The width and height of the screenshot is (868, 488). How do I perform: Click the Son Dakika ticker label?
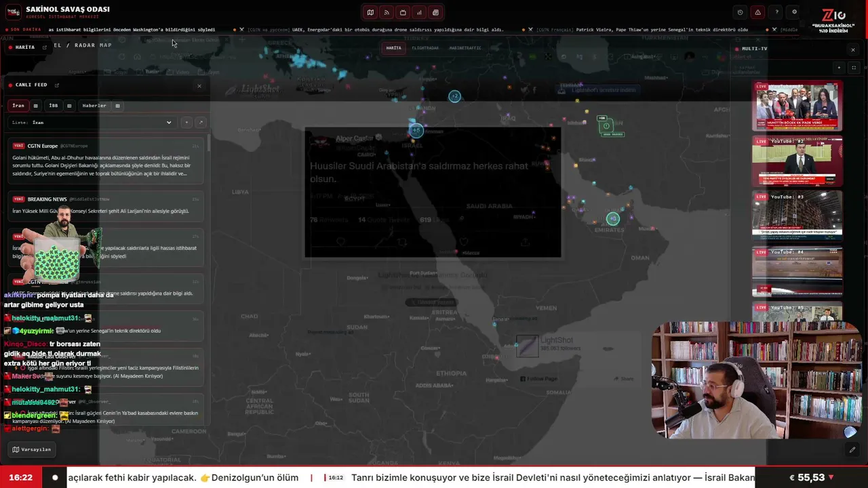tap(24, 30)
